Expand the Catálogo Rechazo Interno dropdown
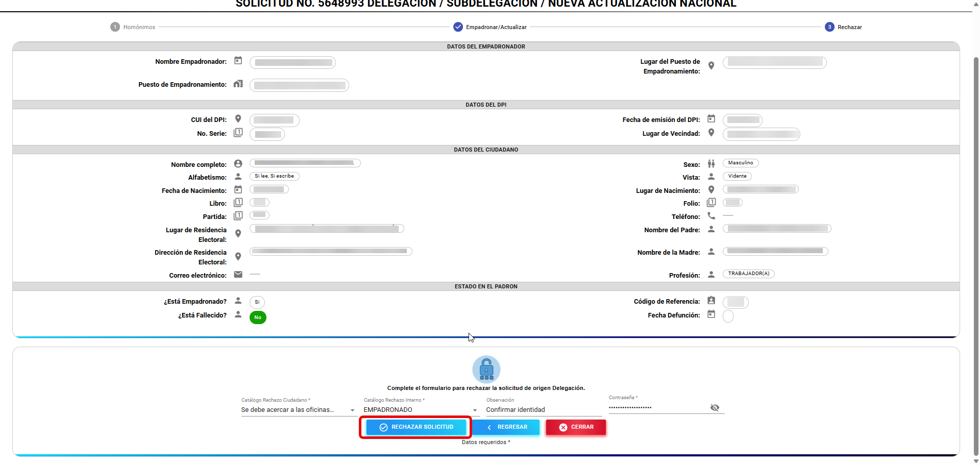This screenshot has height=465, width=980. pos(421,410)
